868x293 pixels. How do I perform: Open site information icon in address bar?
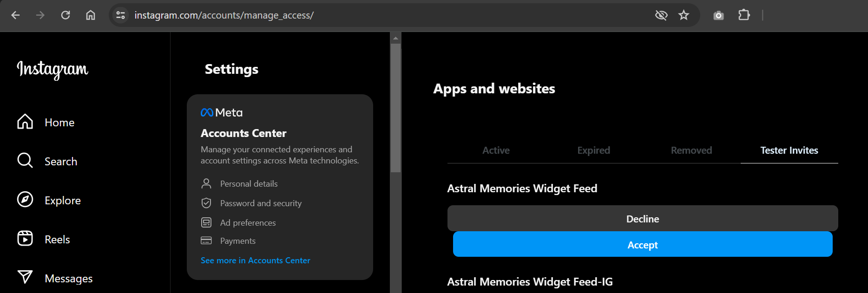[121, 15]
